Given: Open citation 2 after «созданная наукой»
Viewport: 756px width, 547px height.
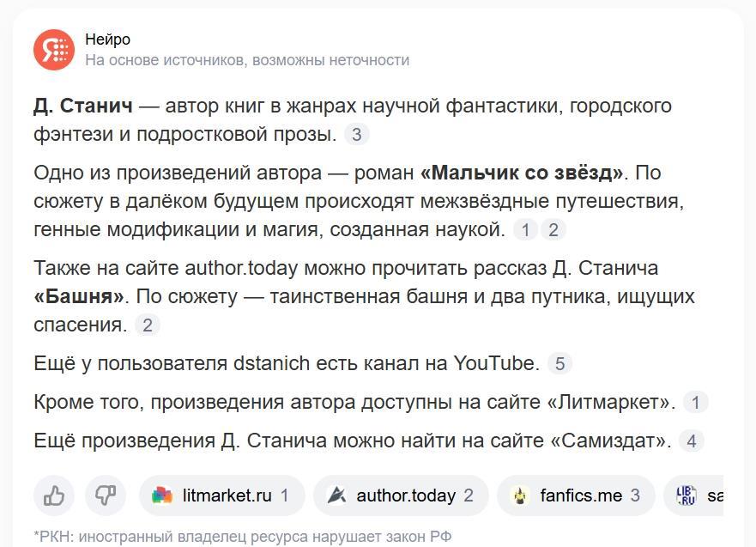Looking at the screenshot, I should point(553,229).
